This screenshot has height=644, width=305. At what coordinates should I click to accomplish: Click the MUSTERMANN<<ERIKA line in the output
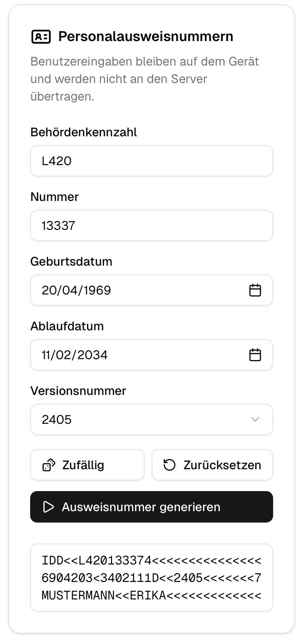[x=151, y=595]
